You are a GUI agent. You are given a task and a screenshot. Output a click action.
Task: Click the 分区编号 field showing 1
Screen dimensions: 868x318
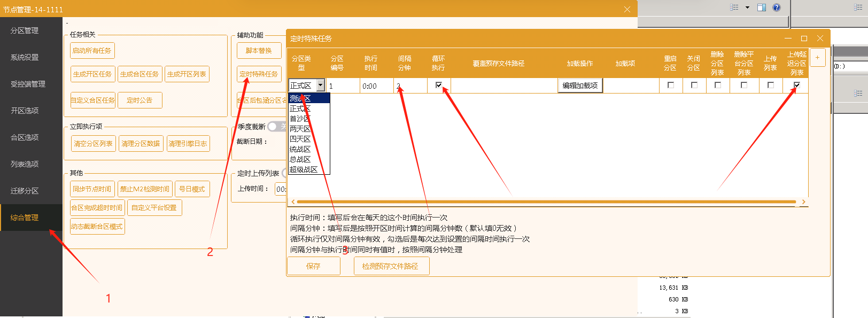343,86
